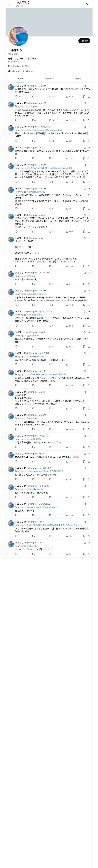98x868 pixels.
Task: Click the Translate bio link
Action: 14,62
